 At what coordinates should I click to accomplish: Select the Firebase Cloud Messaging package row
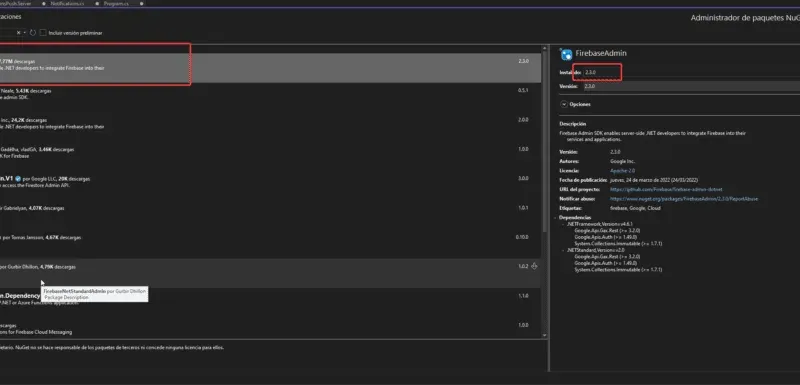[270, 328]
